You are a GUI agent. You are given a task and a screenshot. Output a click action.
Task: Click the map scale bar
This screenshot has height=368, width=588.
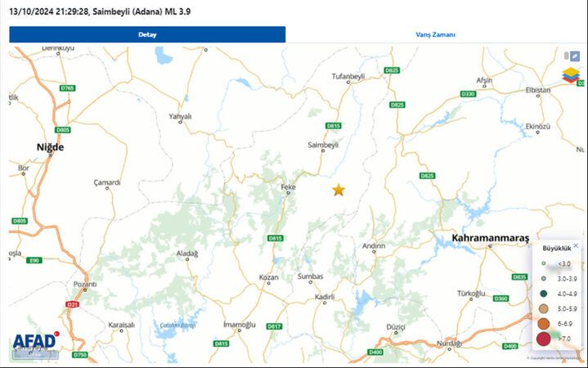(x=35, y=354)
